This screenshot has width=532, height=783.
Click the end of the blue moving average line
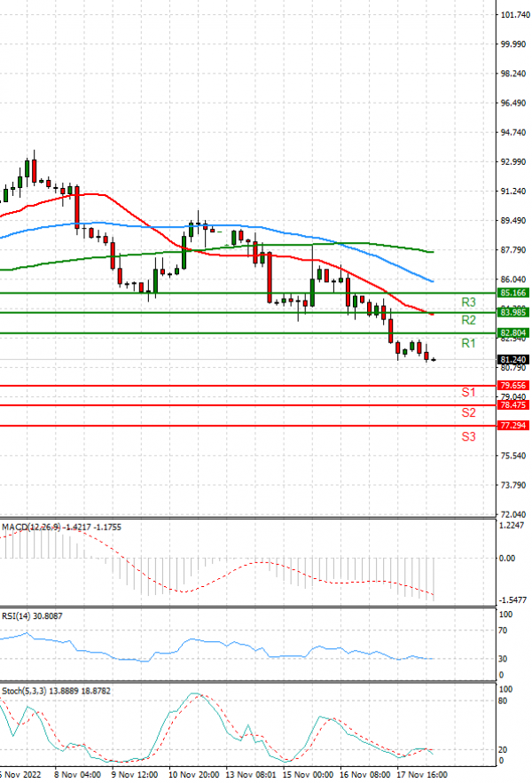click(433, 281)
